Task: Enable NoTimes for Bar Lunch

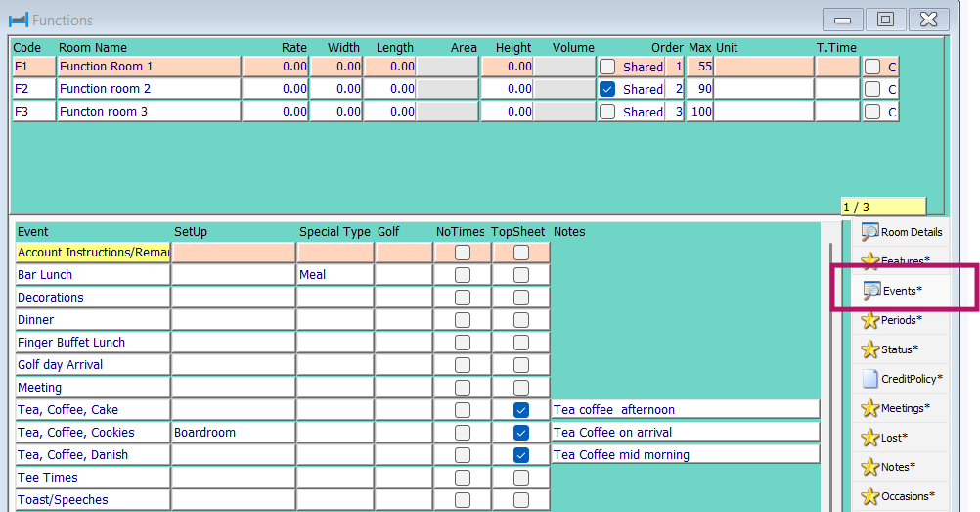Action: tap(463, 275)
